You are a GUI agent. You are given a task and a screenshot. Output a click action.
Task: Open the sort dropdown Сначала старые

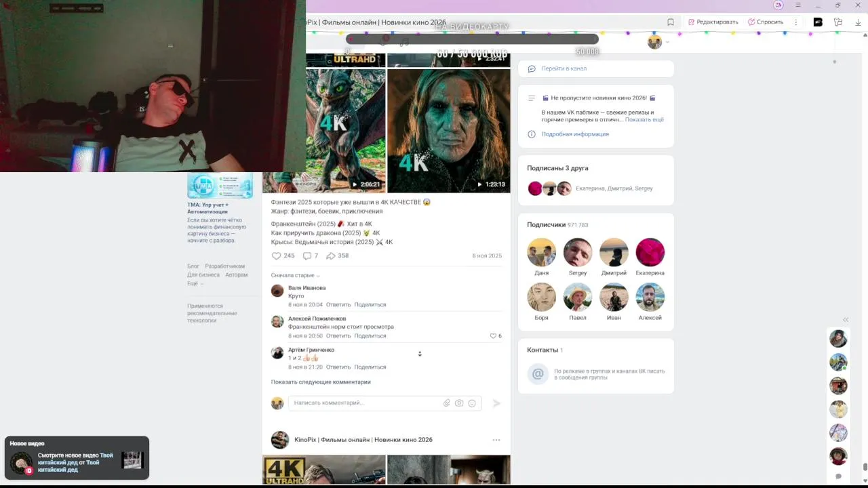click(x=295, y=275)
